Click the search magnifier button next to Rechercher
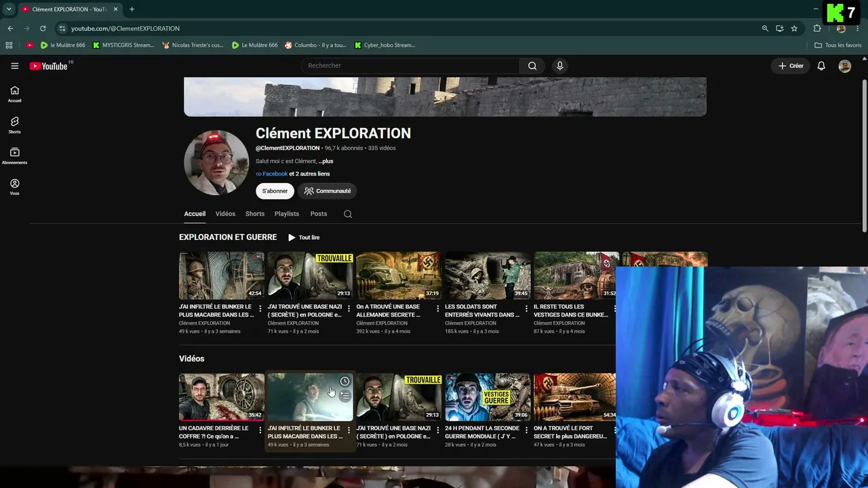 point(532,66)
